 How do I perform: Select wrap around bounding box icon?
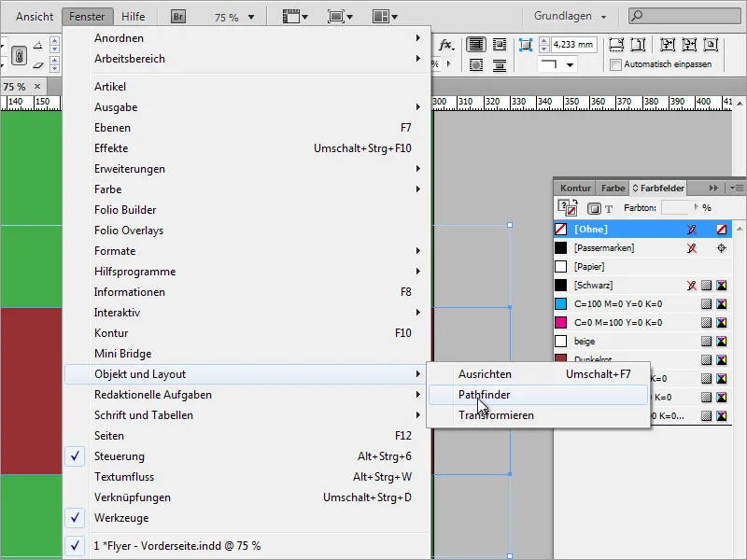(x=500, y=45)
